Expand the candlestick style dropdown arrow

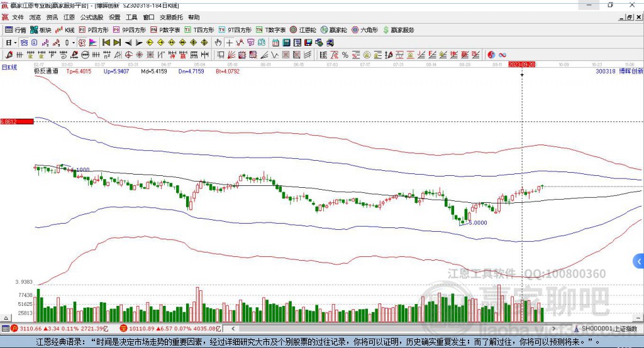point(74,43)
